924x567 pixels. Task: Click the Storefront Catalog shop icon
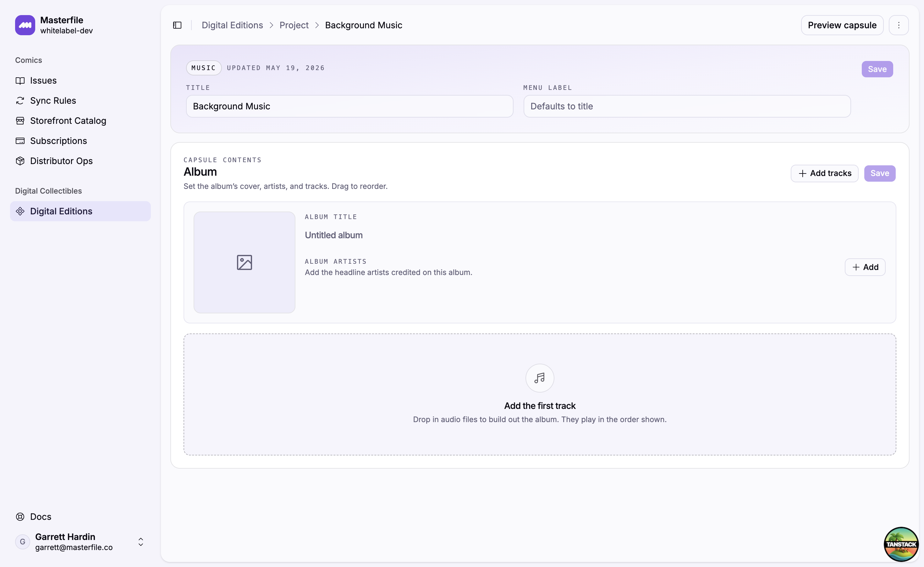pyautogui.click(x=20, y=121)
